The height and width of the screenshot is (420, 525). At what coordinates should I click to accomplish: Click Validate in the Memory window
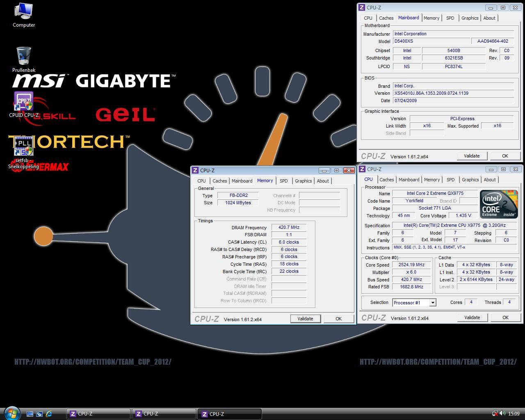coord(305,319)
